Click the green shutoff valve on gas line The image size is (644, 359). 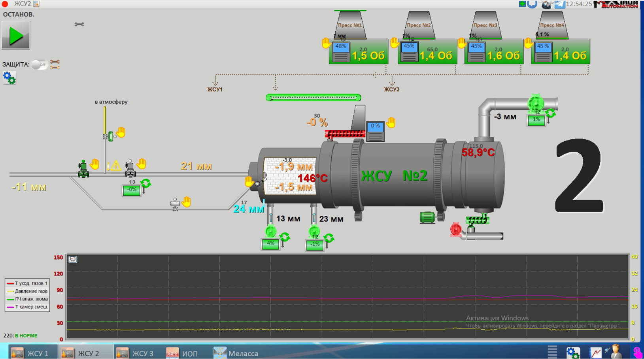[83, 169]
